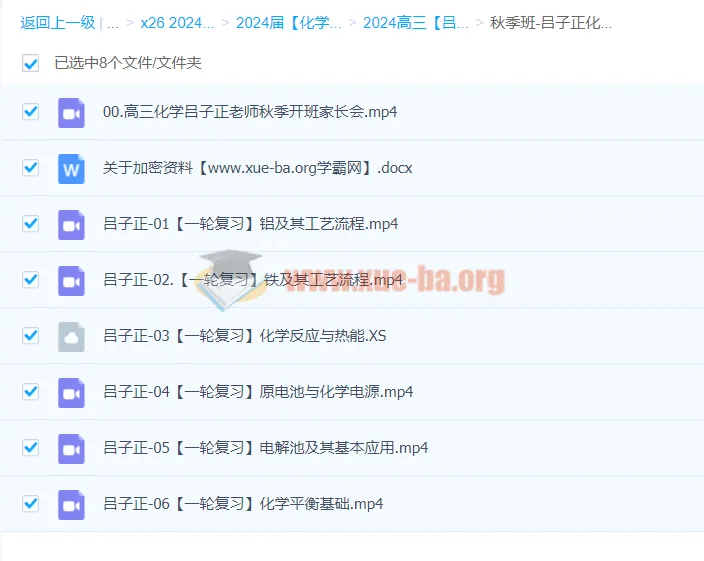This screenshot has width=704, height=561.
Task: Navigate to 2024高三【吕 breadcrumb folder
Action: tap(415, 22)
